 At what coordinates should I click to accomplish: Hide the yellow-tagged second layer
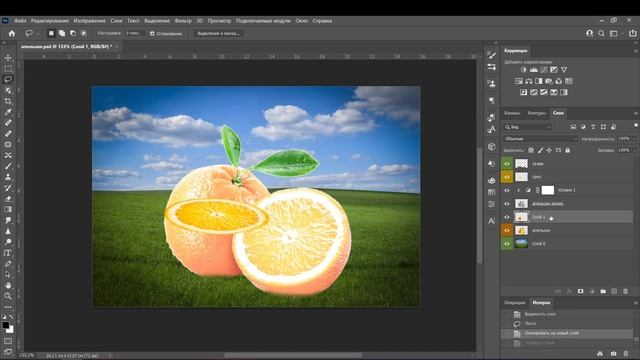507,177
